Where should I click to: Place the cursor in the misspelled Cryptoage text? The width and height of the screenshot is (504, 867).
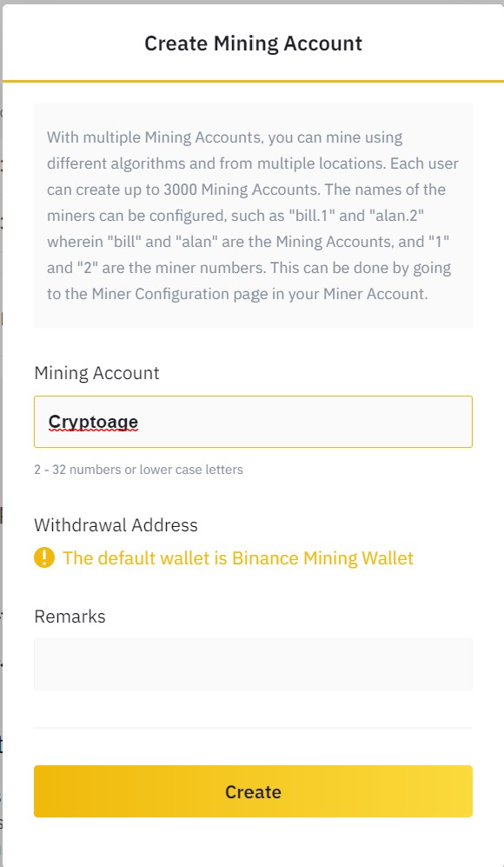coord(93,422)
